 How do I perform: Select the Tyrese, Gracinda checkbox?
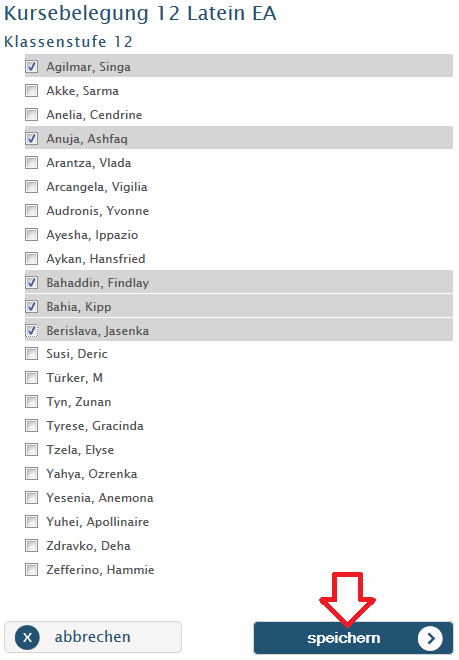[x=32, y=426]
